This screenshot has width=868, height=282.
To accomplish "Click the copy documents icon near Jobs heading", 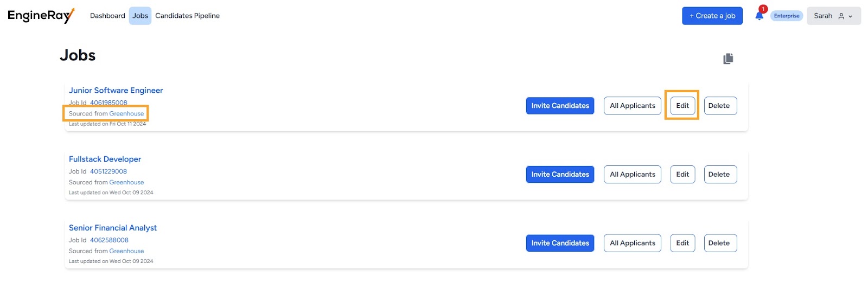I will [x=728, y=59].
